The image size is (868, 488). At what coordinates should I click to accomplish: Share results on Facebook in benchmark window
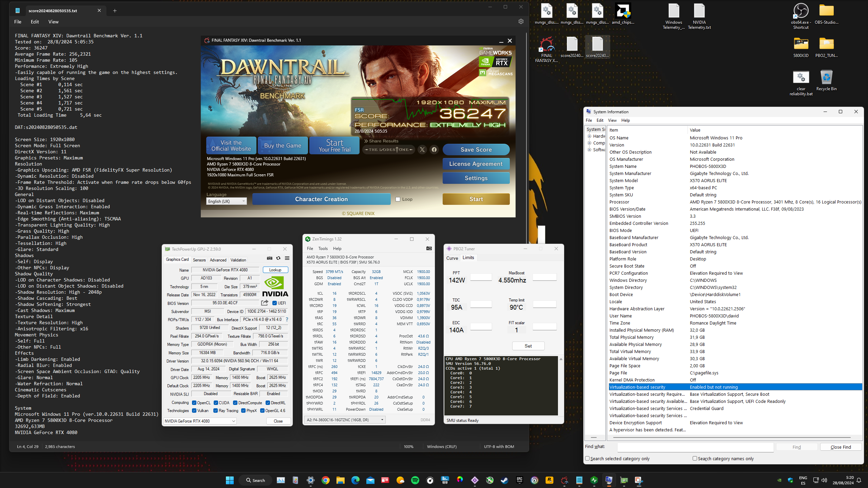click(x=434, y=150)
